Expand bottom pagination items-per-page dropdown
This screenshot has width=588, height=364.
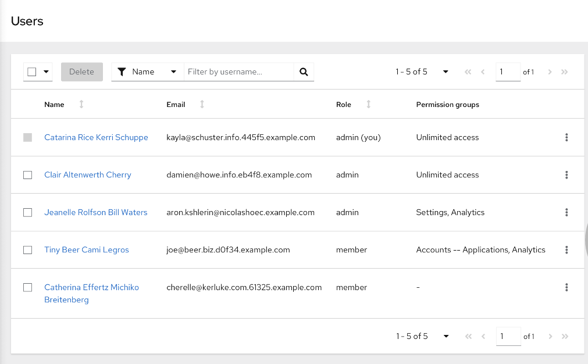[x=446, y=336]
